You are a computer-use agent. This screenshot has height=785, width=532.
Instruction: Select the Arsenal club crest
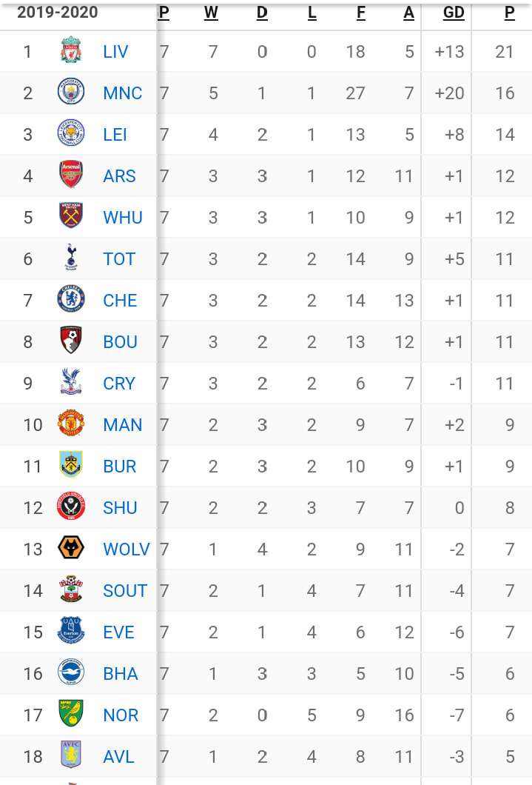71,175
